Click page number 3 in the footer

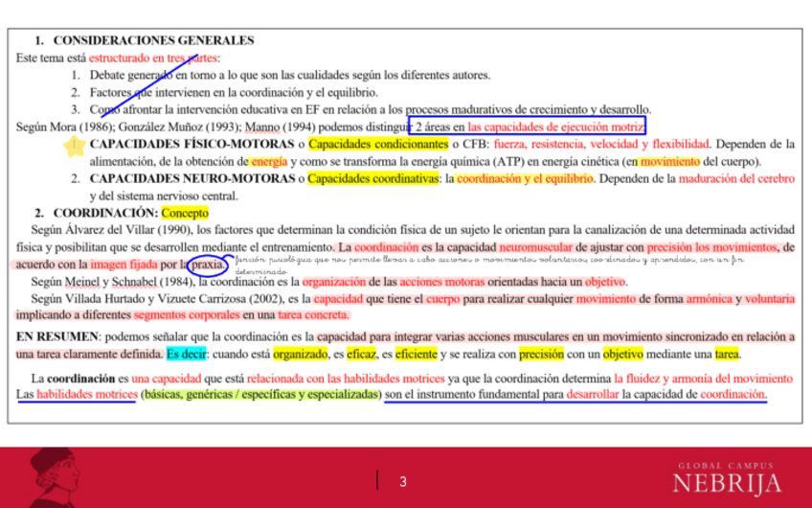pyautogui.click(x=403, y=481)
